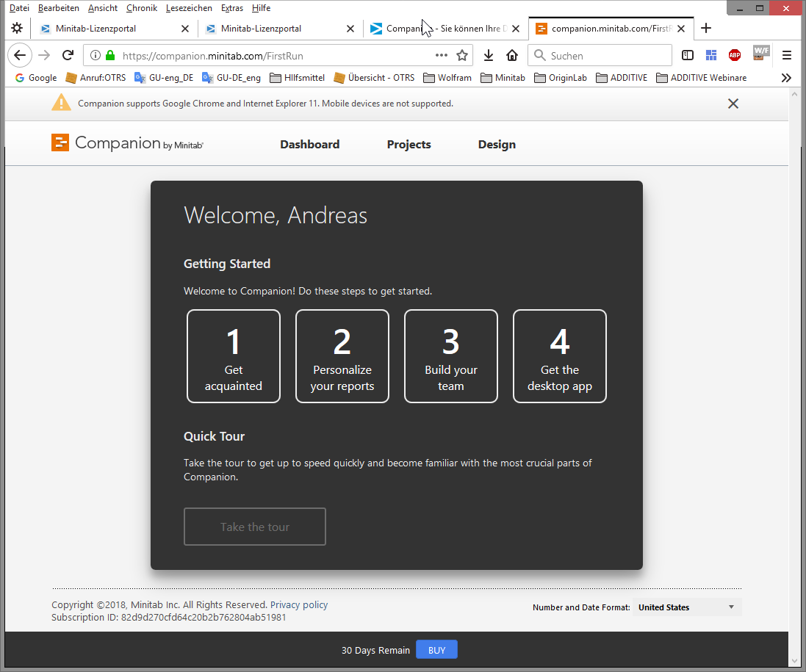Go back with the browser back arrow
This screenshot has width=806, height=672.
click(x=20, y=56)
